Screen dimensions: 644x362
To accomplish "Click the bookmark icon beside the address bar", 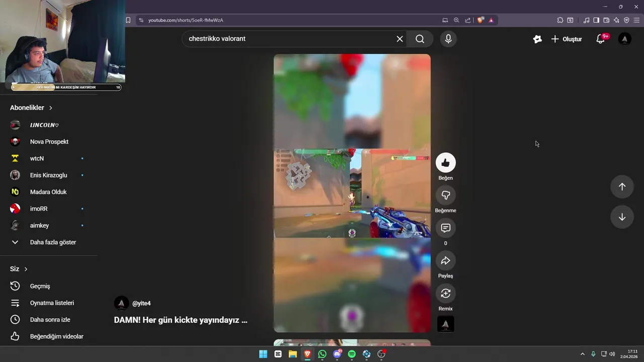I will pos(128,20).
